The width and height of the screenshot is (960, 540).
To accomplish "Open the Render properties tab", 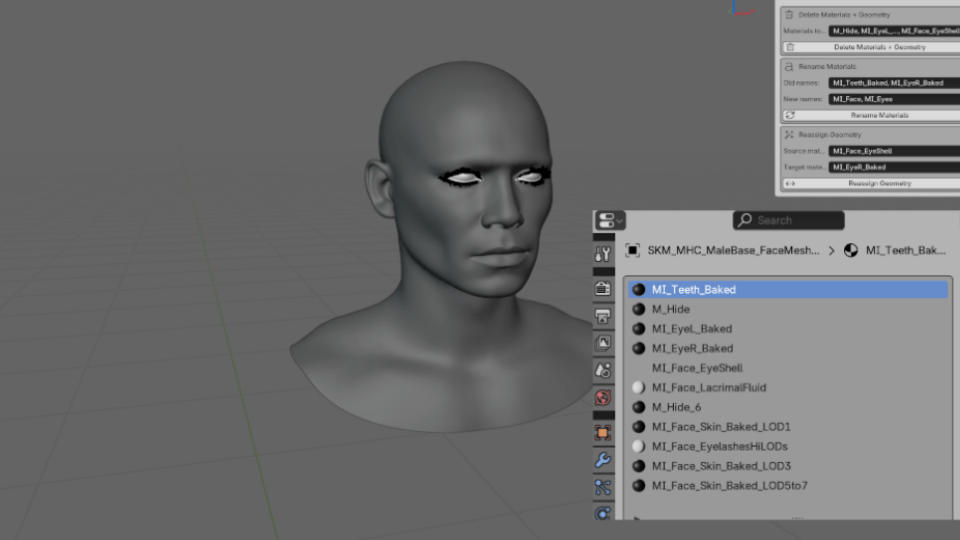I will tap(603, 289).
